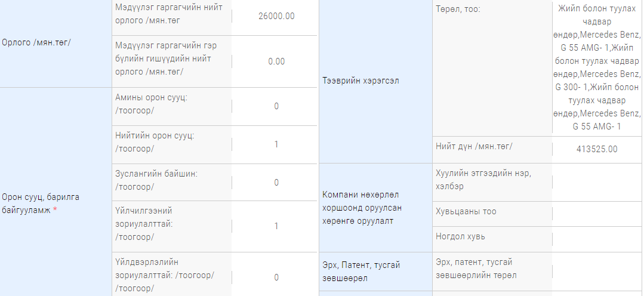Click the Зуслангийн байшин count field
The image size is (644, 296).
coord(276,183)
